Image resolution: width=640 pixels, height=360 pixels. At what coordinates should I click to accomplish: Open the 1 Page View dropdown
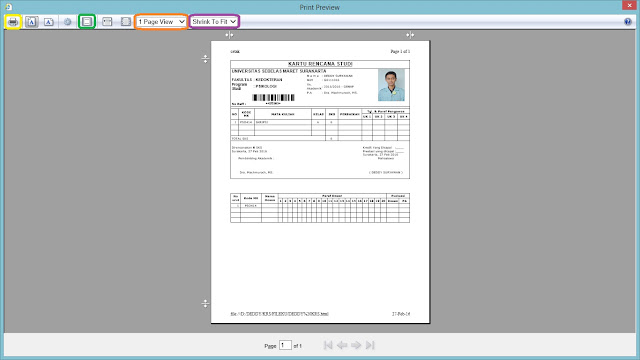click(161, 22)
